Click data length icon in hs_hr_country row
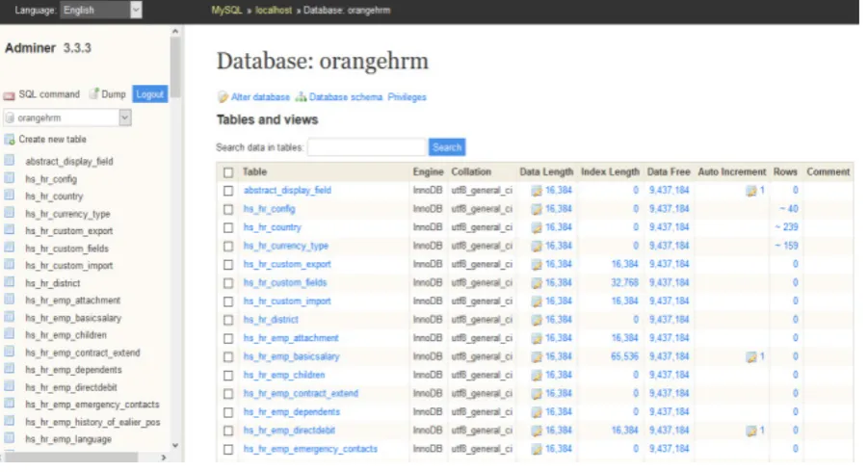The image size is (868, 472). pyautogui.click(x=537, y=227)
